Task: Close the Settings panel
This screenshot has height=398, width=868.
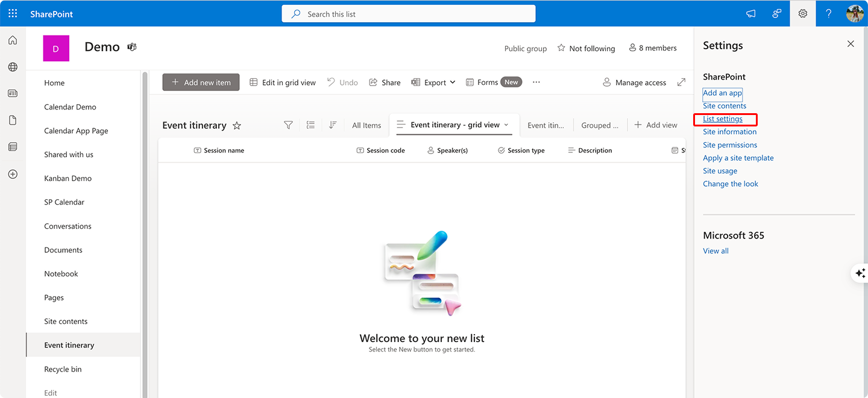Action: (851, 44)
